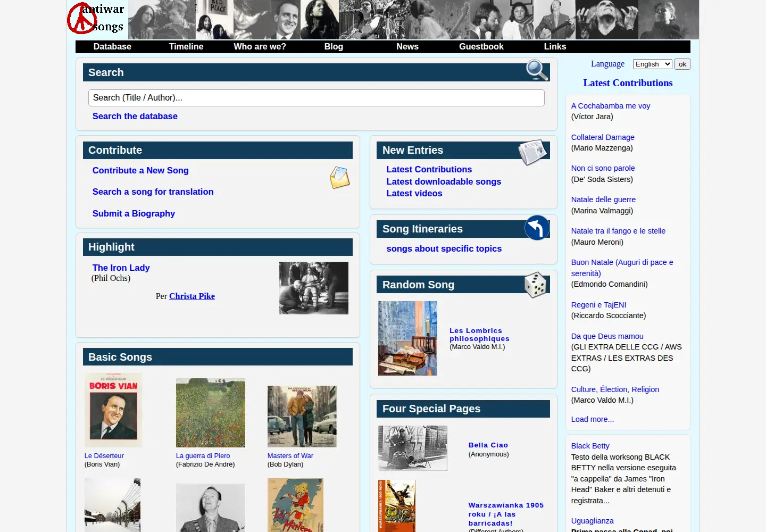Click the magnifying glass search icon
This screenshot has width=766, height=532.
point(537,70)
